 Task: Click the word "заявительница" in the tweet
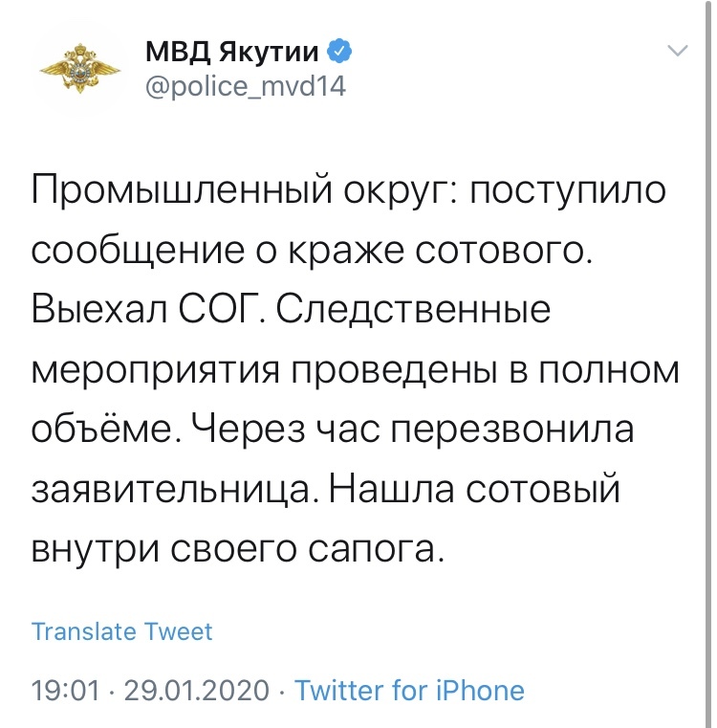(x=177, y=492)
